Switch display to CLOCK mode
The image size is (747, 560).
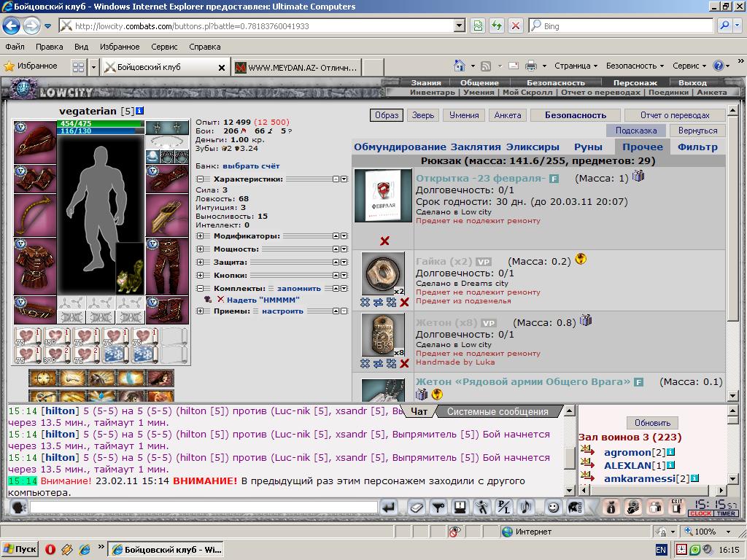[701, 513]
